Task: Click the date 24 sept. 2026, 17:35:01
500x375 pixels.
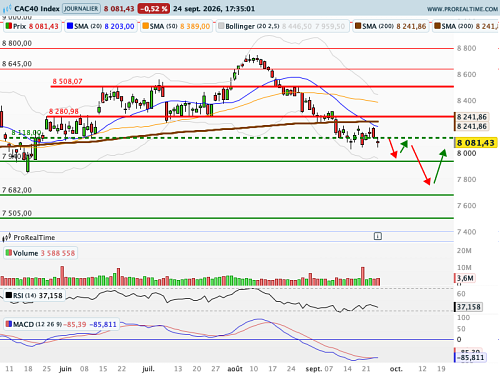Action: [x=214, y=9]
